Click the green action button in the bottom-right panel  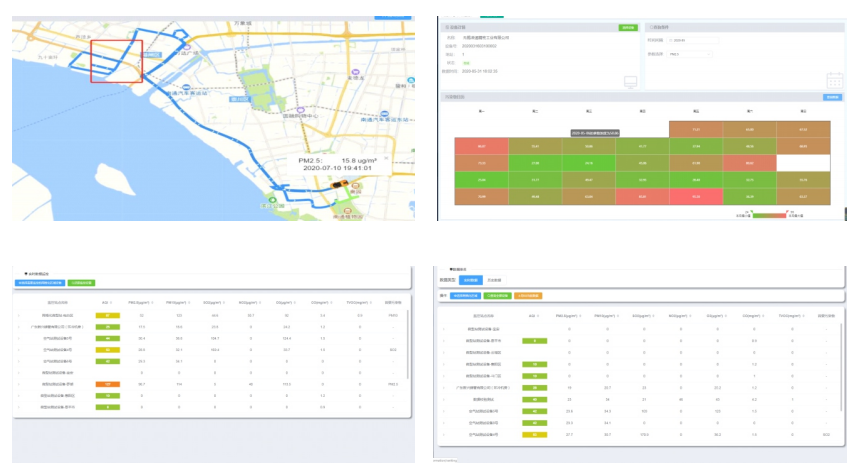tap(497, 296)
